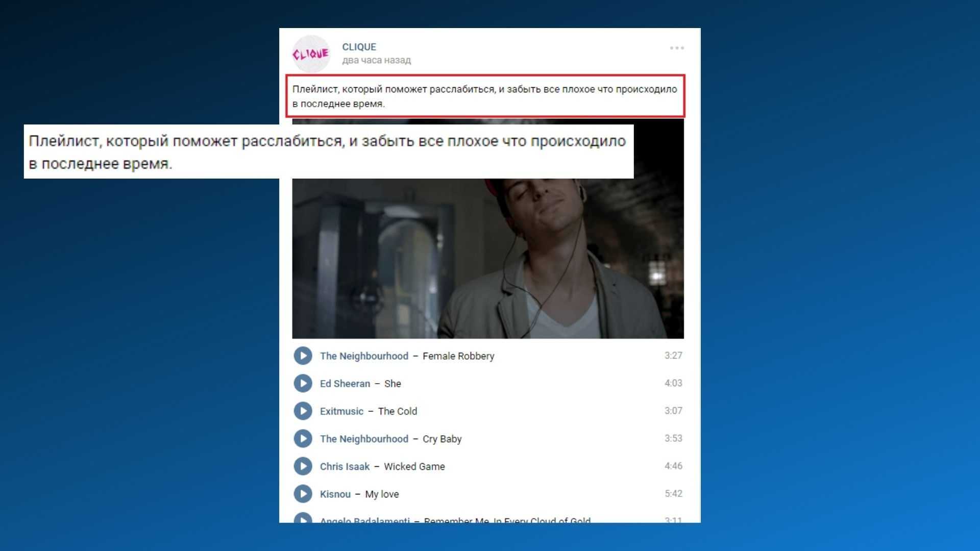Open the CLIQUE community name link
This screenshot has width=980, height=551.
pyautogui.click(x=359, y=47)
